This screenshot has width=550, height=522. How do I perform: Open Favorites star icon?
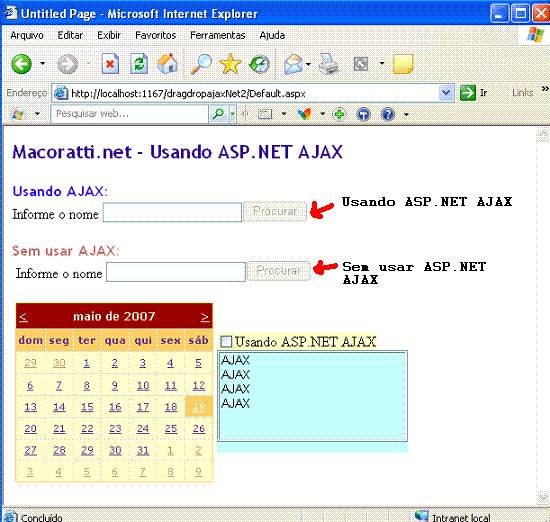pyautogui.click(x=230, y=64)
